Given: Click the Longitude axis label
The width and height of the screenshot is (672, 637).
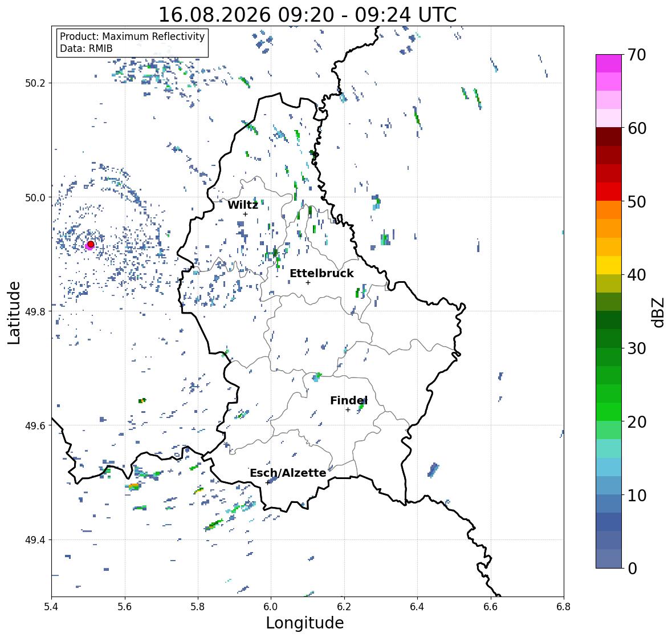Looking at the screenshot, I should tap(305, 623).
